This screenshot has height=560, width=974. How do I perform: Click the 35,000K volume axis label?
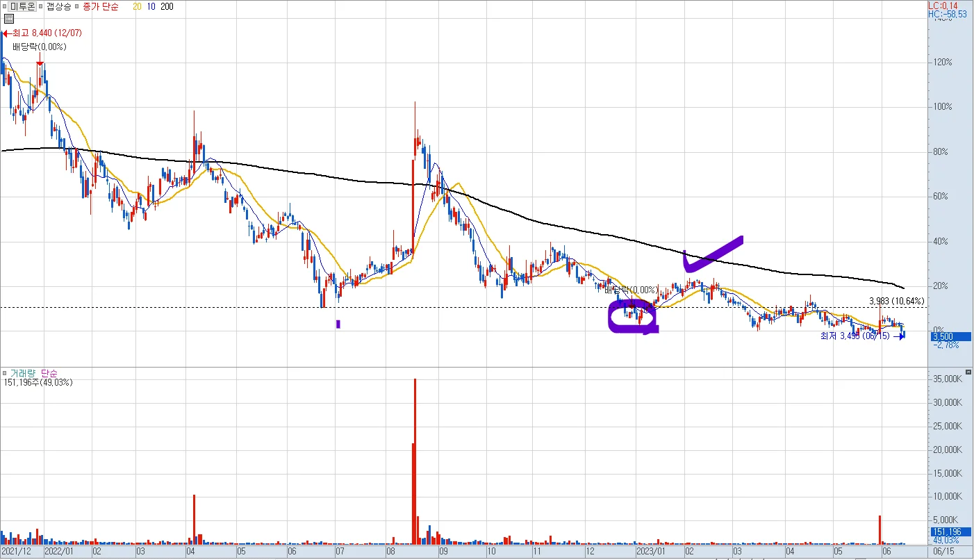[947, 379]
